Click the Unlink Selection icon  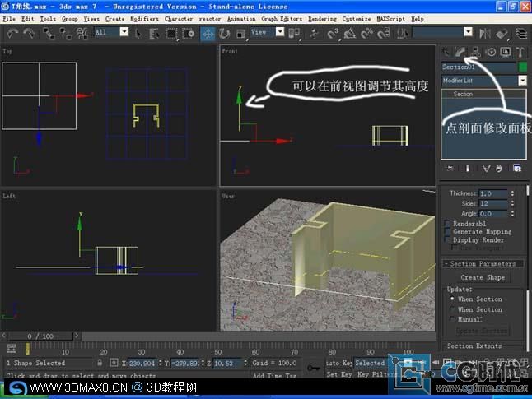[65, 33]
